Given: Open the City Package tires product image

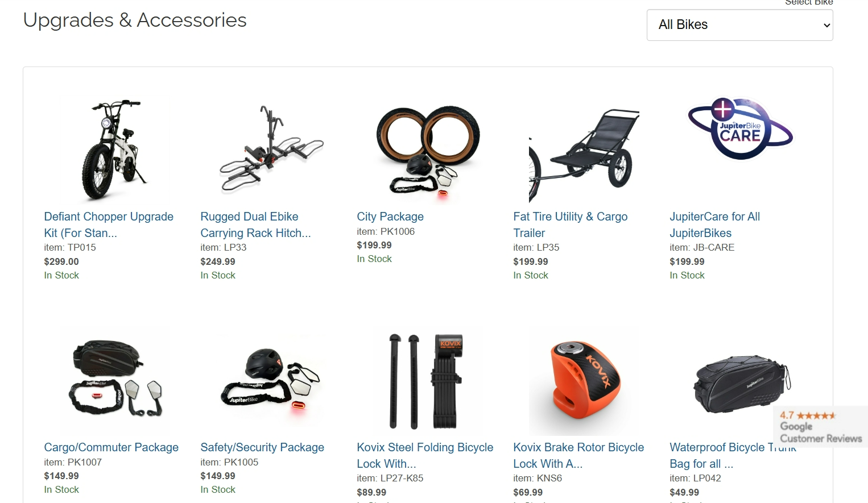Looking at the screenshot, I should point(428,150).
